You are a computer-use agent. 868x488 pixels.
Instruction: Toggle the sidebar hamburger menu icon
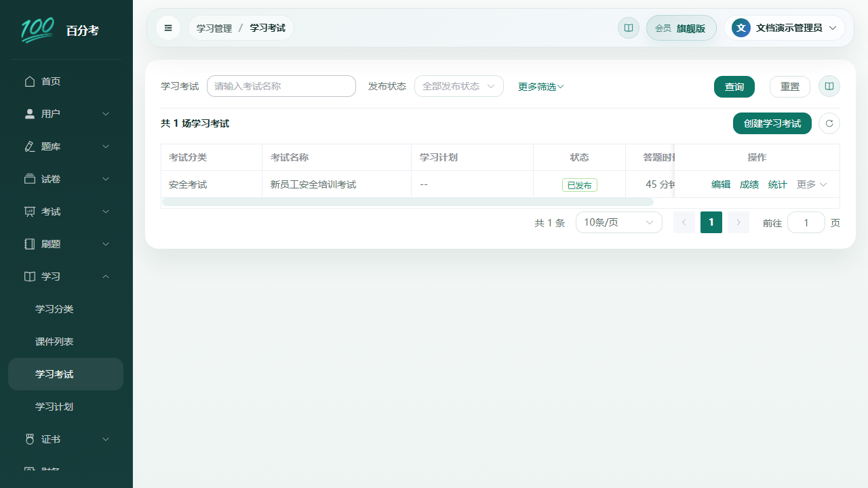[168, 28]
